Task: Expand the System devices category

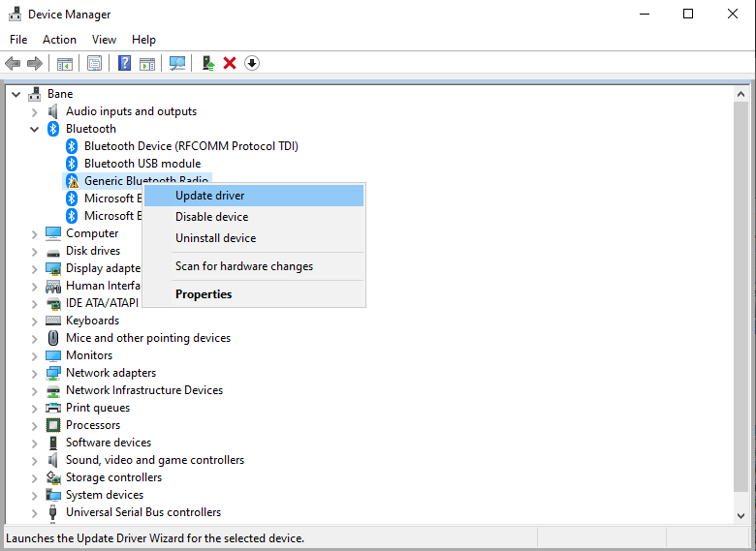Action: [34, 496]
